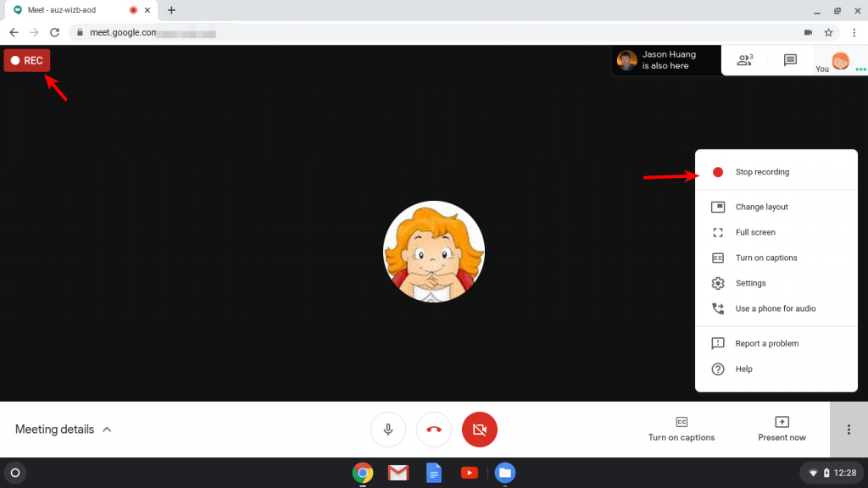
Task: Enter Full screen mode
Action: 776,232
